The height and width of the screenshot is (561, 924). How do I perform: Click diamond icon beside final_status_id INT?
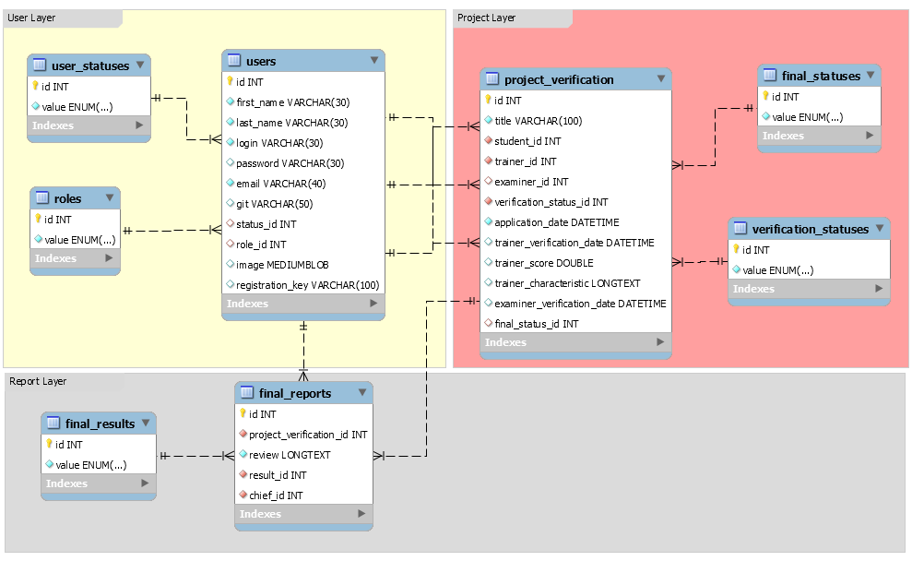point(489,323)
